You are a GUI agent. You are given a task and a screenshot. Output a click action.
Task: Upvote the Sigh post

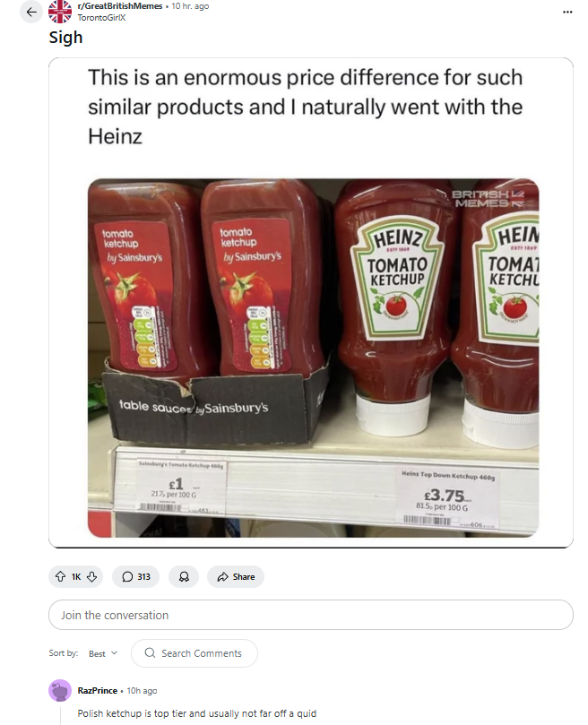(x=62, y=576)
